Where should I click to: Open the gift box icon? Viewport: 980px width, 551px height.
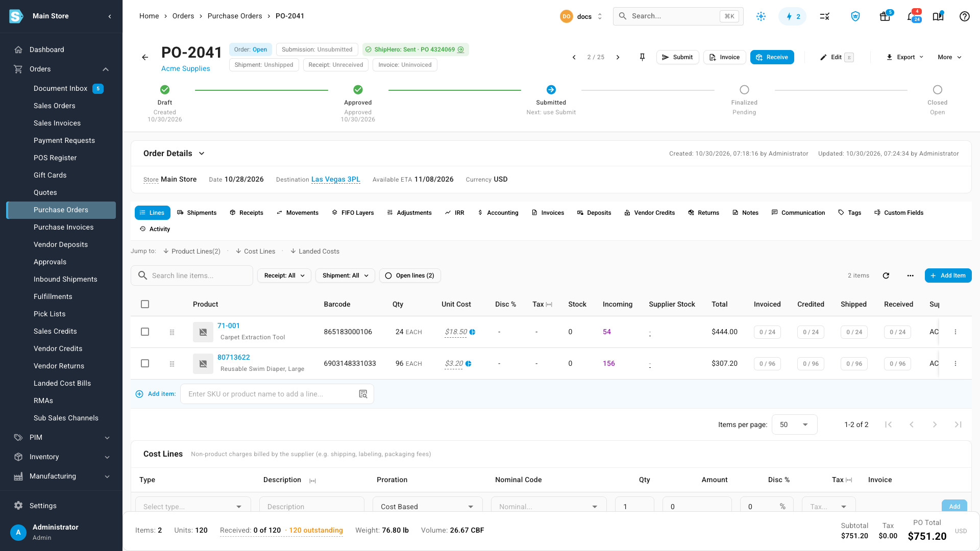click(885, 16)
